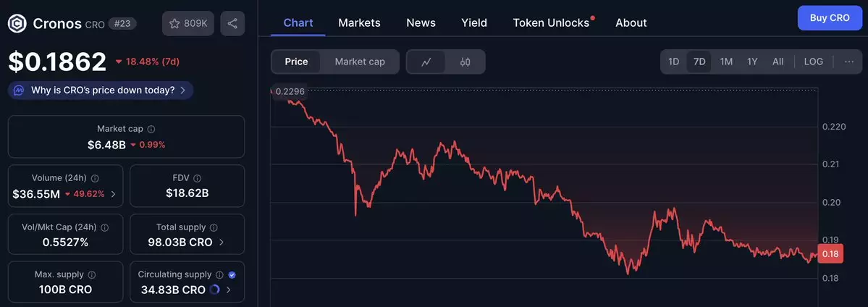Switch to the Markets tab
Screen dimensions: 868x307
359,22
